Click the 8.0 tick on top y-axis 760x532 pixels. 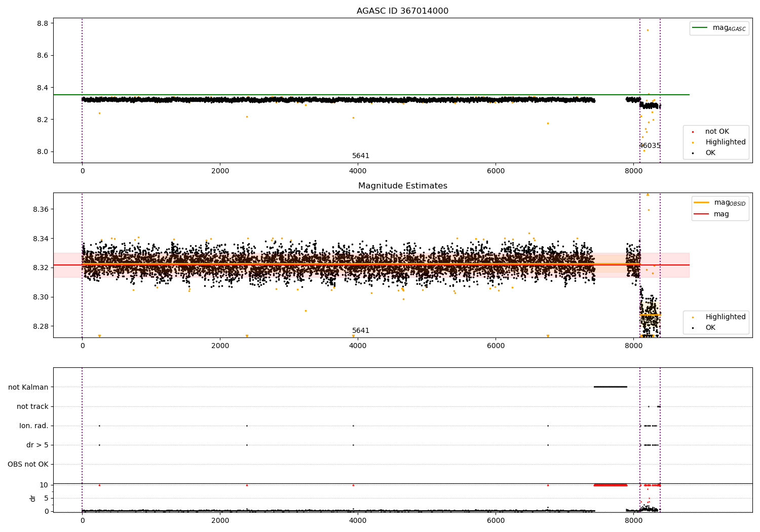point(43,152)
